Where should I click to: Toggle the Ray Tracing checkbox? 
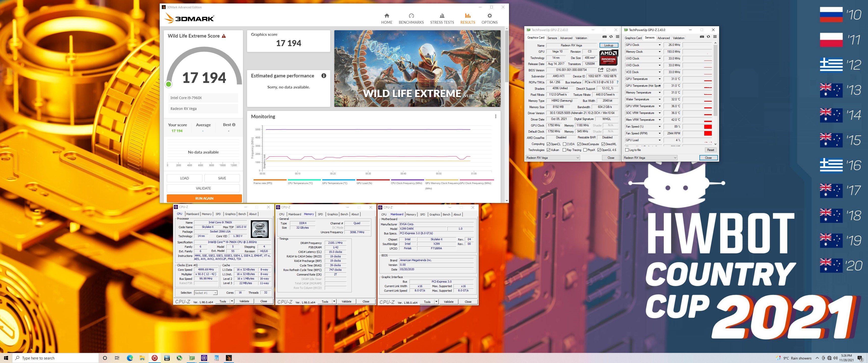tap(564, 150)
